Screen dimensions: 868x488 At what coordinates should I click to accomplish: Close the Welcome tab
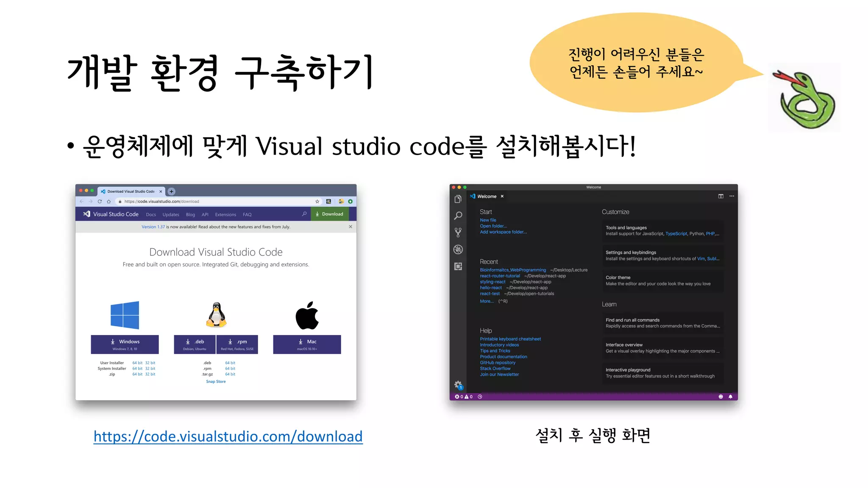click(502, 196)
